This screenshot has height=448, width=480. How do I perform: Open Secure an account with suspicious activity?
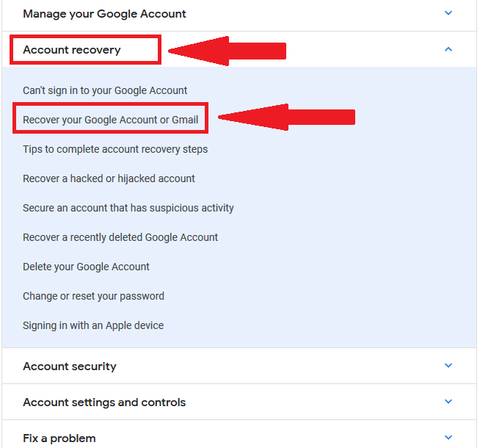coord(128,208)
